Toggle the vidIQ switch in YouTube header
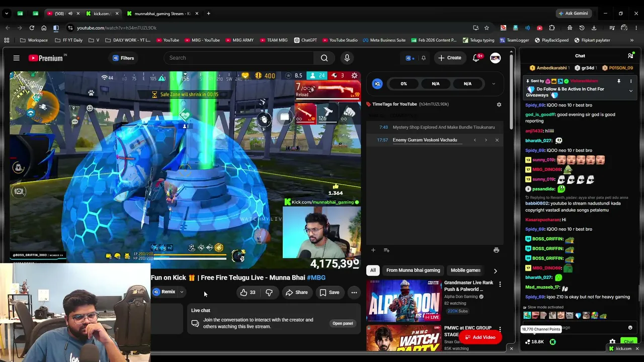The height and width of the screenshot is (362, 644). tap(410, 58)
